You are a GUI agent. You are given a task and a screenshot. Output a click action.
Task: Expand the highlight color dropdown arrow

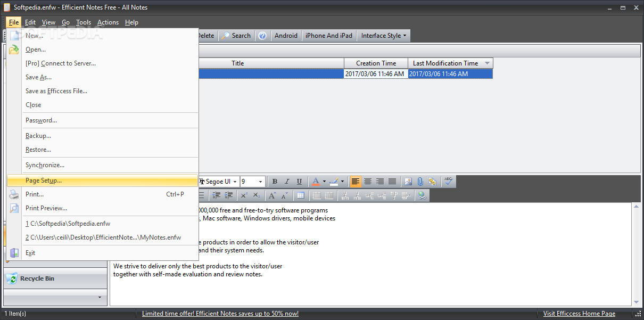point(342,182)
